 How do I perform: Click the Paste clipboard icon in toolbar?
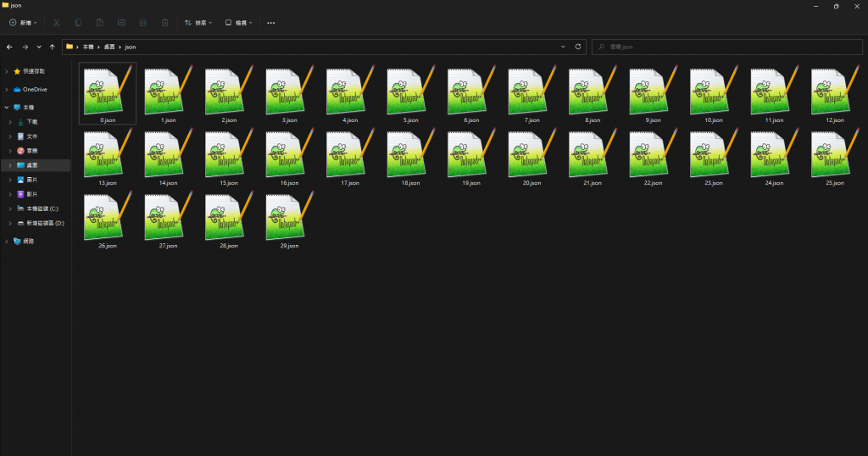[100, 23]
